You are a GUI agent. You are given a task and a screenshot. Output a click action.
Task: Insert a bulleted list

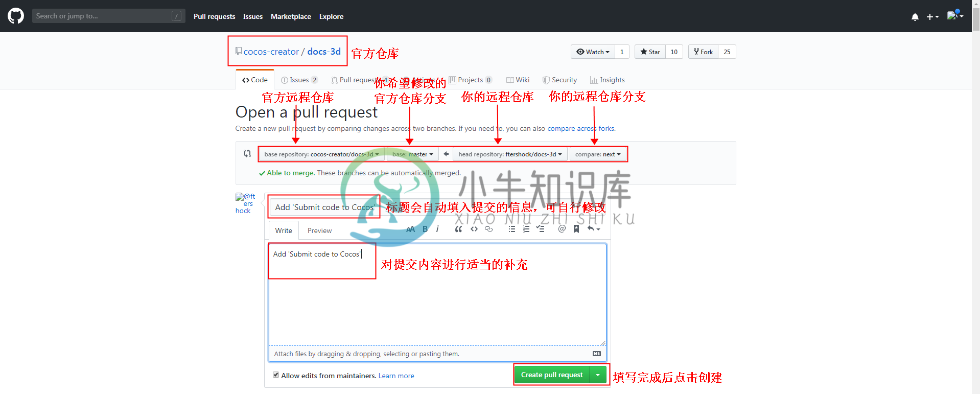511,229
